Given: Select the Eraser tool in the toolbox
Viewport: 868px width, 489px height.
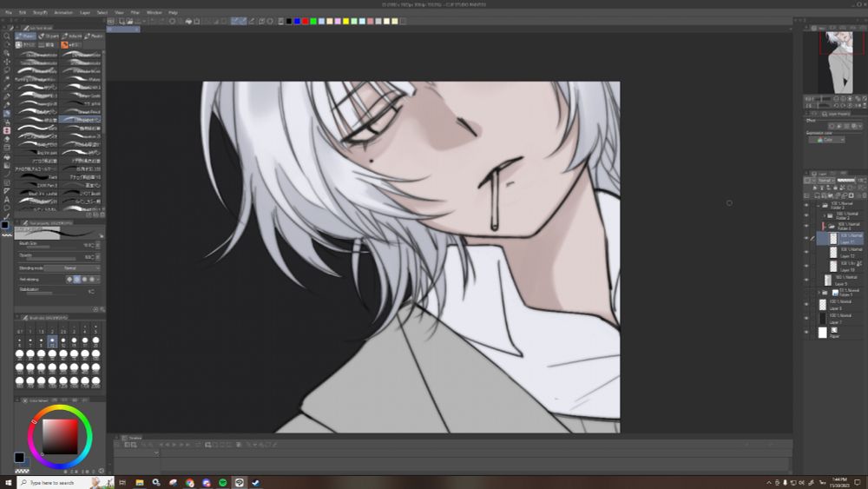Looking at the screenshot, I should click(7, 140).
